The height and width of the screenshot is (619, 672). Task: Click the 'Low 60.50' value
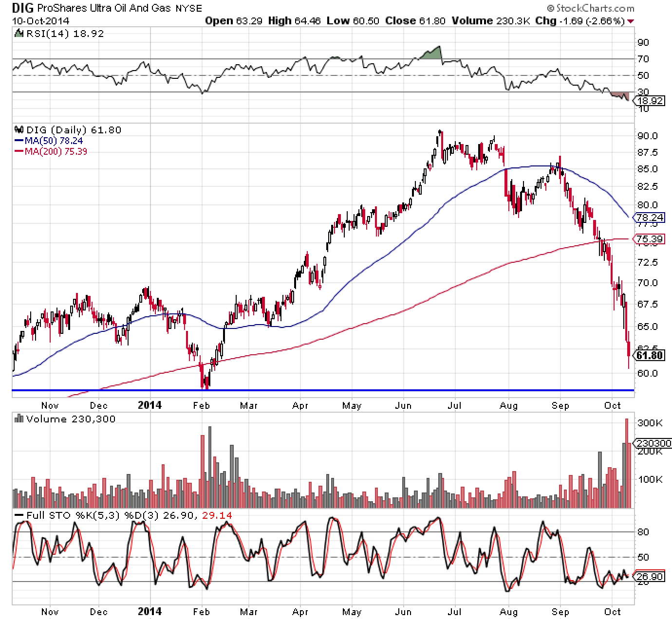click(353, 21)
